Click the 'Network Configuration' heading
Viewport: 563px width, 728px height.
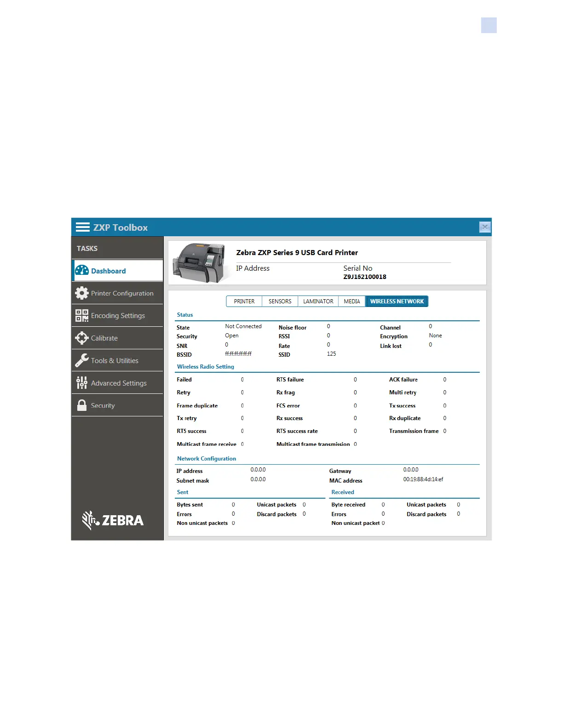[207, 459]
